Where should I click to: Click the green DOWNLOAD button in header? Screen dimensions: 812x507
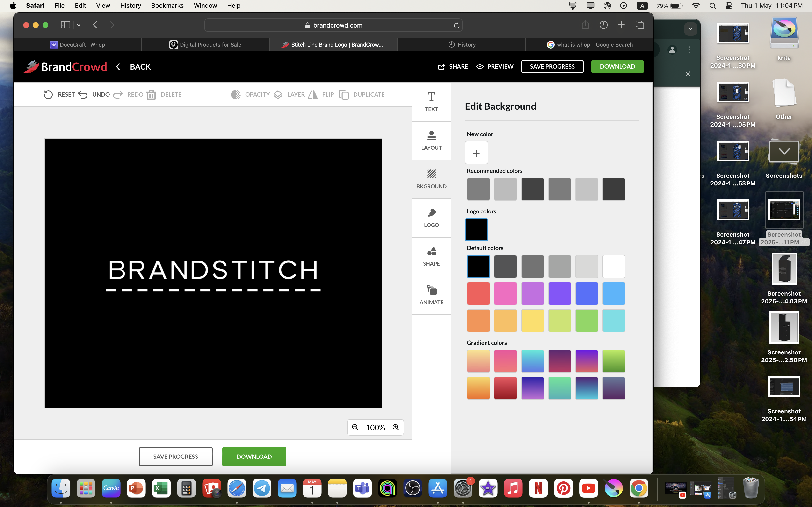617,66
